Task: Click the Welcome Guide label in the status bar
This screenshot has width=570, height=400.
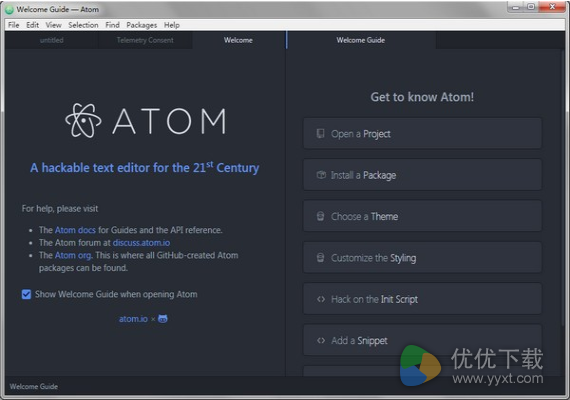Action: pyautogui.click(x=33, y=387)
